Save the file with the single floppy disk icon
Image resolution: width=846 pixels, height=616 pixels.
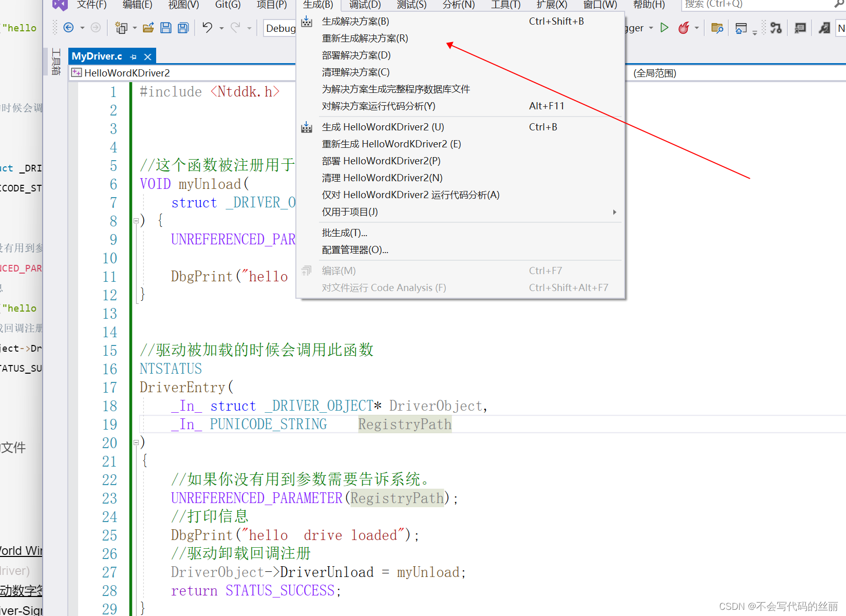click(x=166, y=28)
